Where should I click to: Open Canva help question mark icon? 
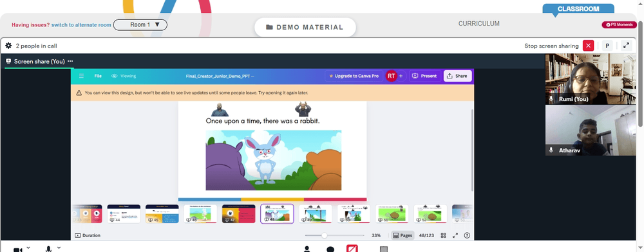(x=466, y=236)
